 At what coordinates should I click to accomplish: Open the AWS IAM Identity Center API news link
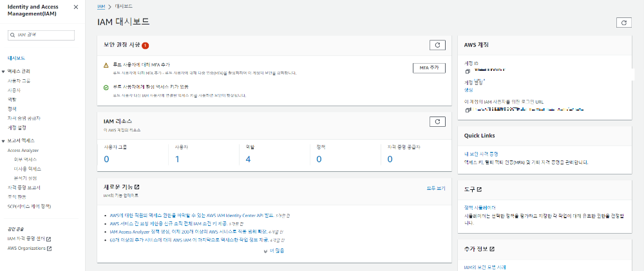[192, 215]
